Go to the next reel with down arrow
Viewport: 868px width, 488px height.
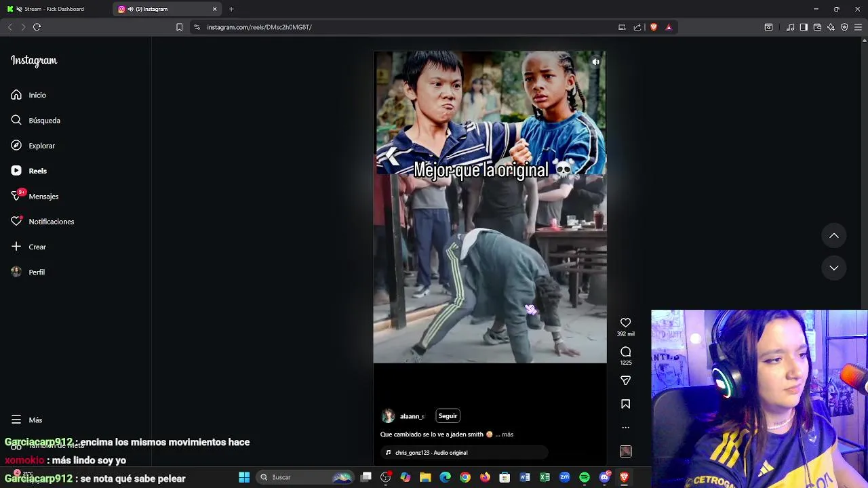tap(834, 268)
